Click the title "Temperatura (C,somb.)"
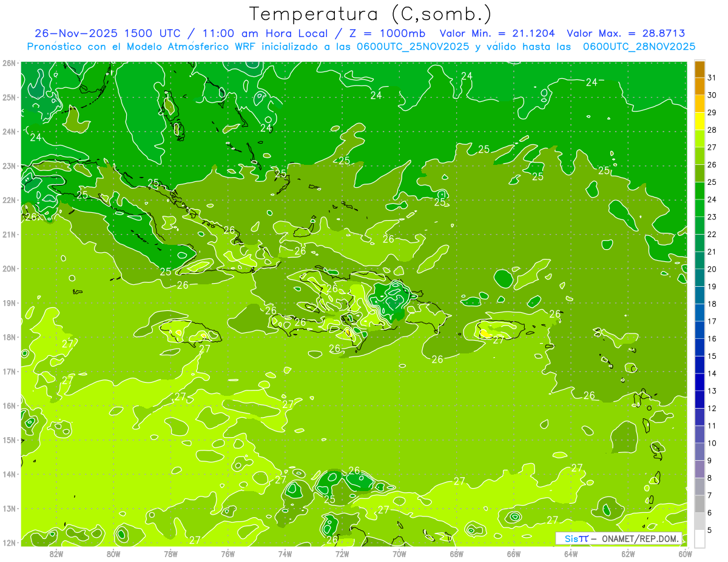The width and height of the screenshot is (728, 562). tap(371, 15)
